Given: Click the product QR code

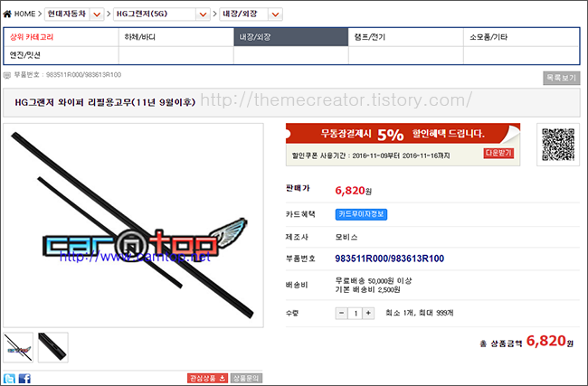Looking at the screenshot, I should point(558,145).
